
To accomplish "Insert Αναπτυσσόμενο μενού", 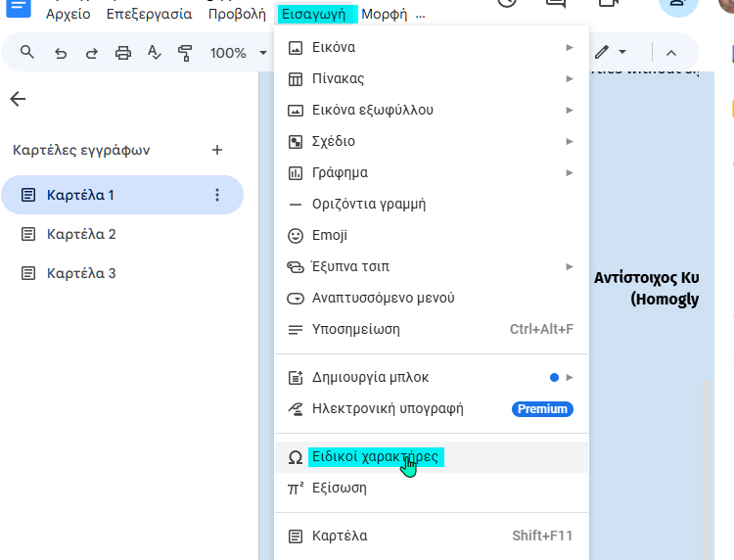I will tap(432, 299).
